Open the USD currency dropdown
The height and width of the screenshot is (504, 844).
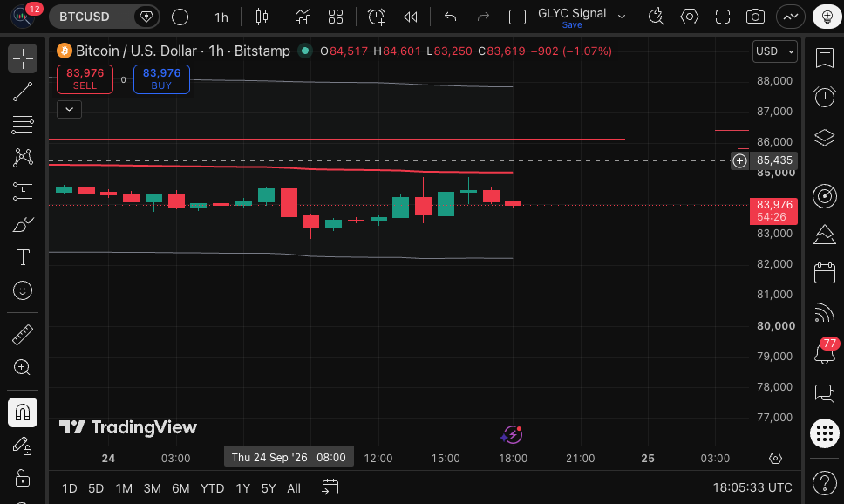click(774, 51)
